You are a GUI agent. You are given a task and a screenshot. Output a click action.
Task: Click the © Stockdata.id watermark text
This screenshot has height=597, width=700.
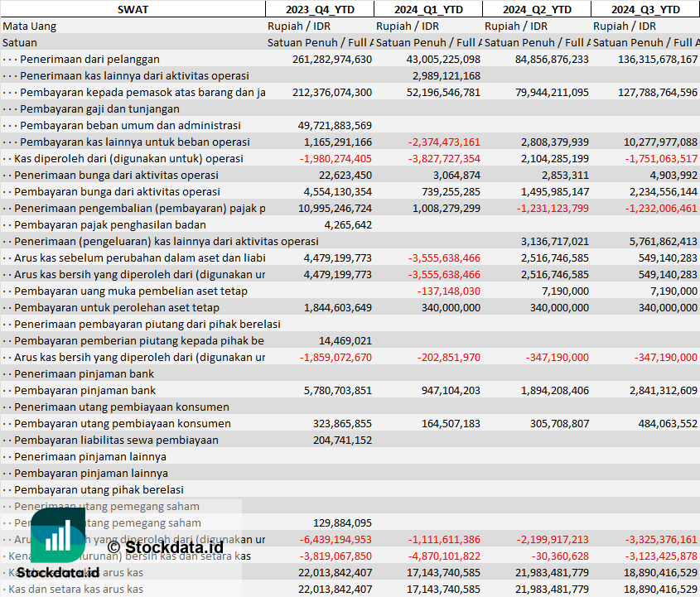[165, 546]
